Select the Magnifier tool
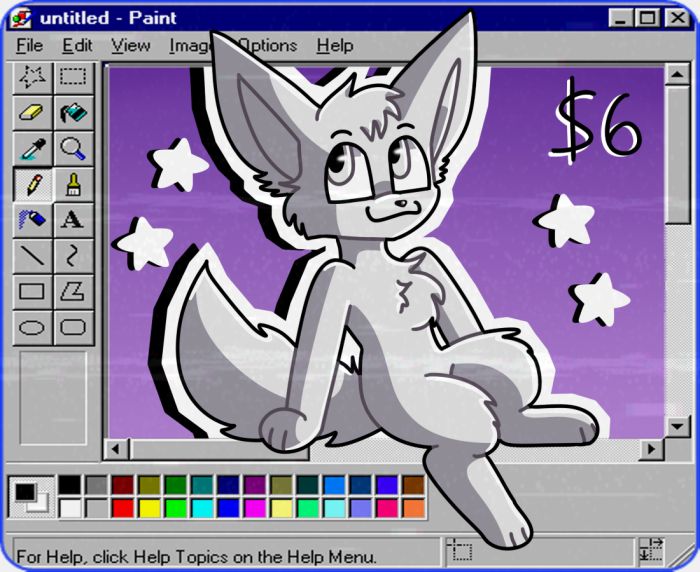The image size is (700, 572). [x=72, y=149]
